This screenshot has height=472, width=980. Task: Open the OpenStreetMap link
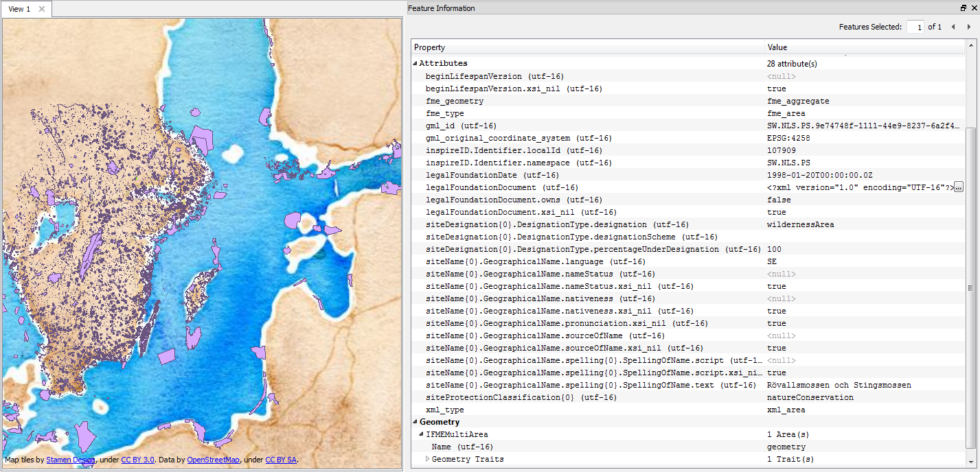(x=214, y=460)
